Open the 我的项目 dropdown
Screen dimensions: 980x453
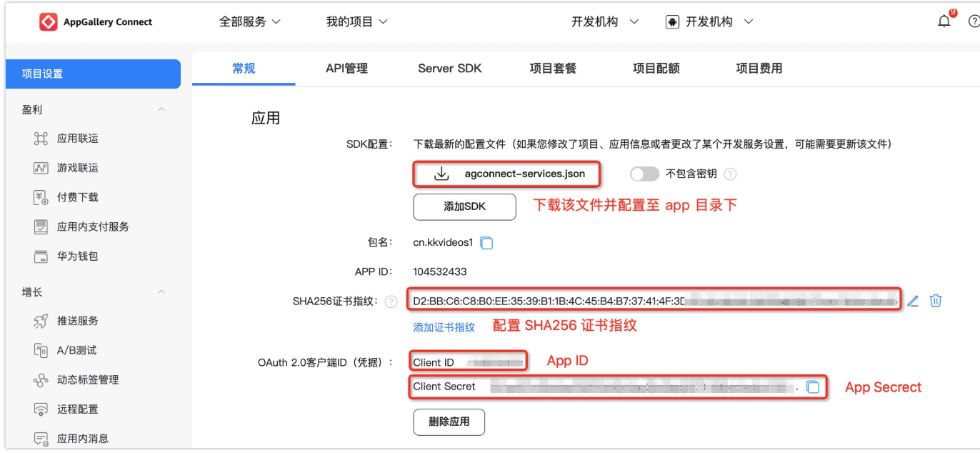(357, 22)
